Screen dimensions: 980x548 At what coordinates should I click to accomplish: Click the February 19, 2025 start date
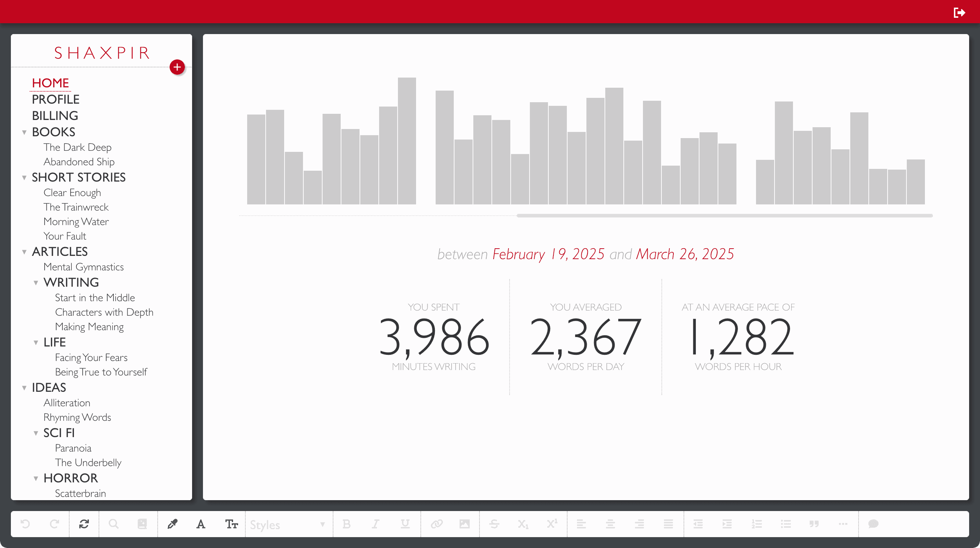click(x=548, y=254)
